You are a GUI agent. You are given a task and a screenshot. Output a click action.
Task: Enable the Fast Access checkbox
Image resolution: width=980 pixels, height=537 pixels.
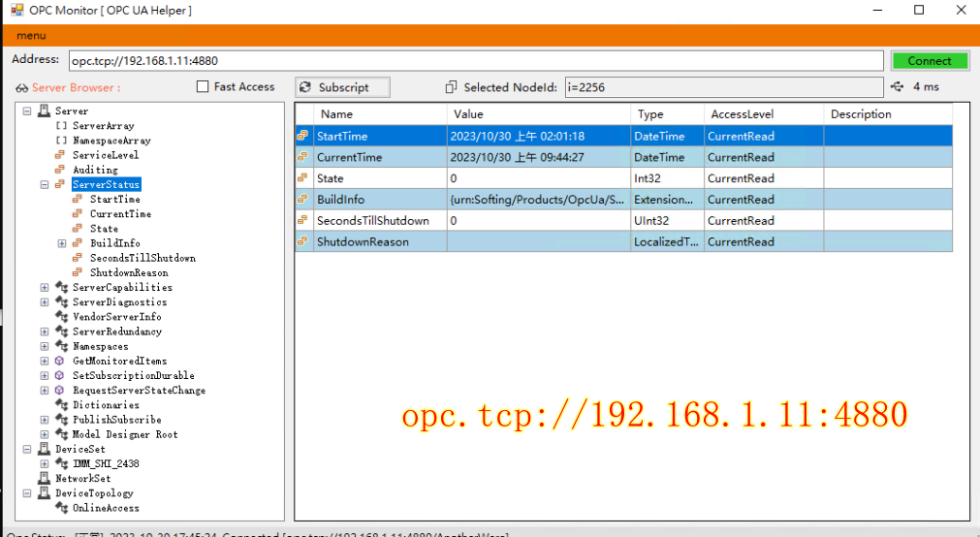(203, 87)
